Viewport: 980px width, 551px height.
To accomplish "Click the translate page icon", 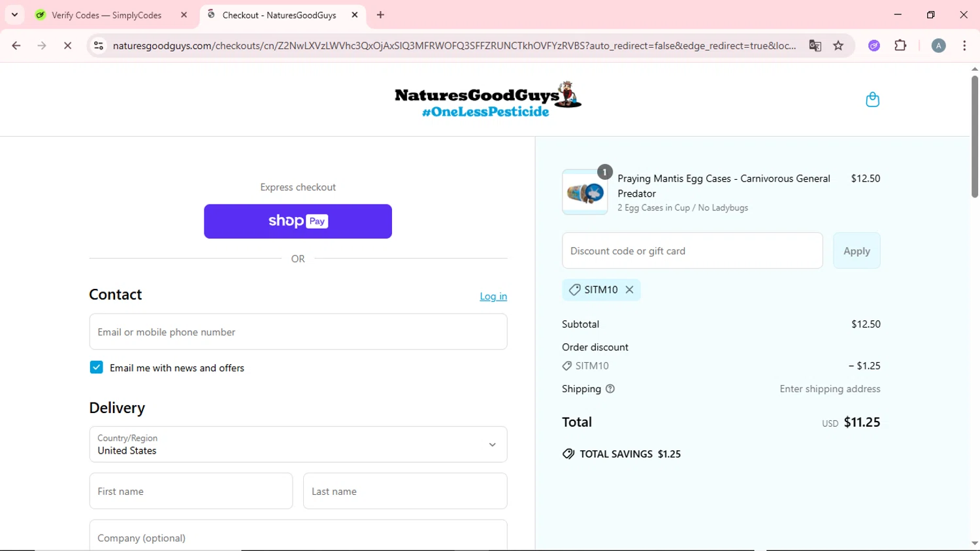I will click(x=815, y=46).
